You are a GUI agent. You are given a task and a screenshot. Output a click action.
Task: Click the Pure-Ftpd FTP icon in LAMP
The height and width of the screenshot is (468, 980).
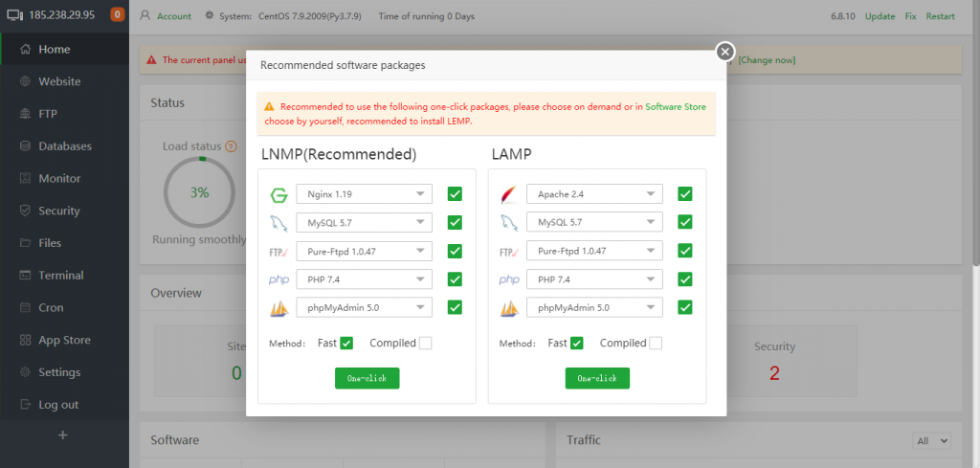click(x=508, y=253)
